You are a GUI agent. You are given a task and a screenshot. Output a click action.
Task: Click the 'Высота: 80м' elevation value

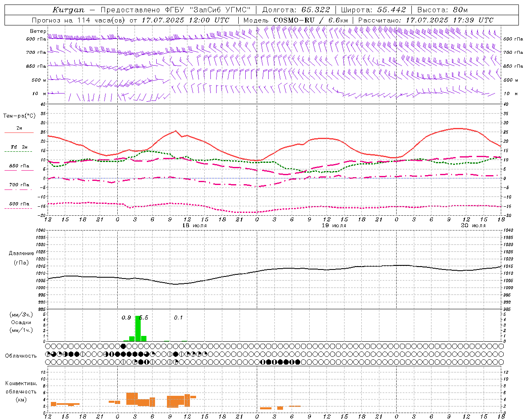(442, 10)
